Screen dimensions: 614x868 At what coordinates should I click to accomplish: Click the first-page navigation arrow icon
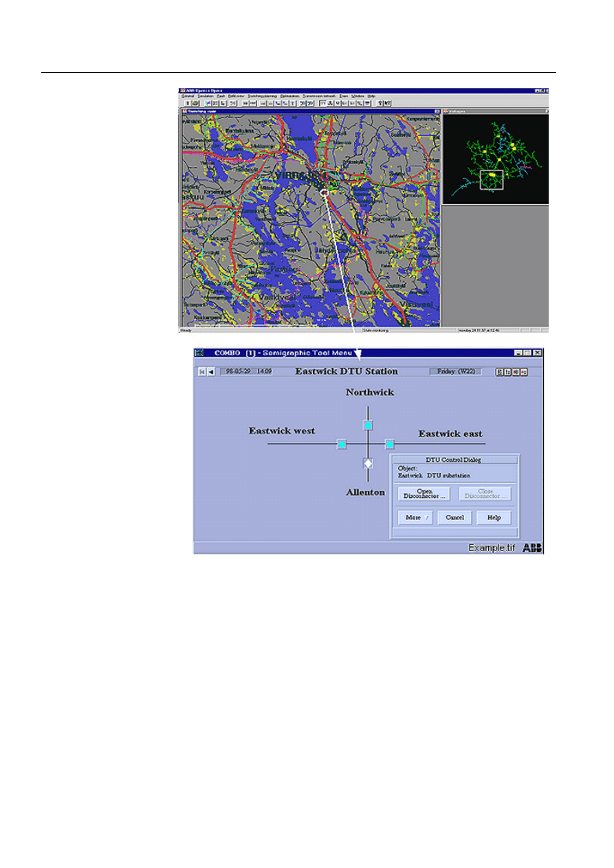(x=202, y=372)
